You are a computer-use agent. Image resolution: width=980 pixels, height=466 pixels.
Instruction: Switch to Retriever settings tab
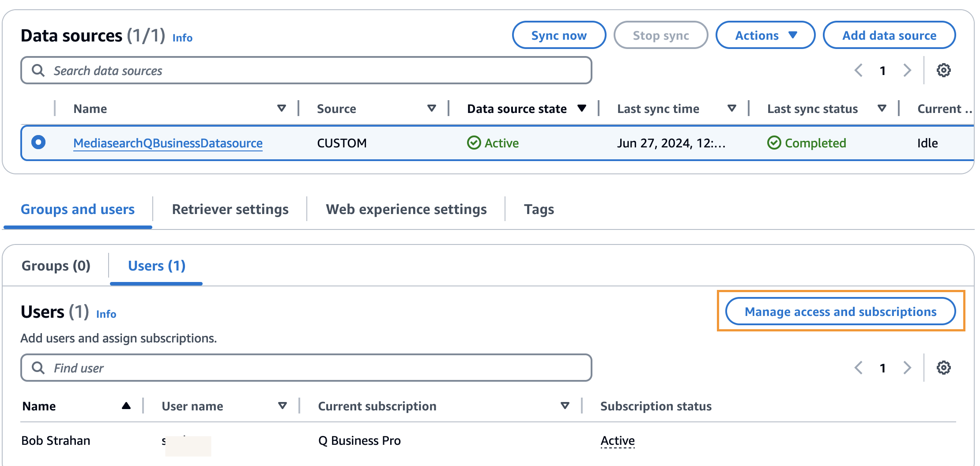pos(230,209)
